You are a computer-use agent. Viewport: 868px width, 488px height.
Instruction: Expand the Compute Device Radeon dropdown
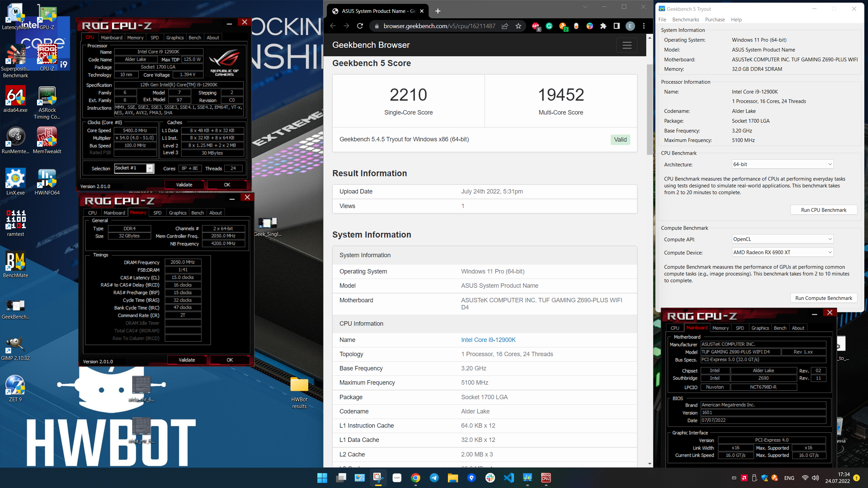click(783, 252)
